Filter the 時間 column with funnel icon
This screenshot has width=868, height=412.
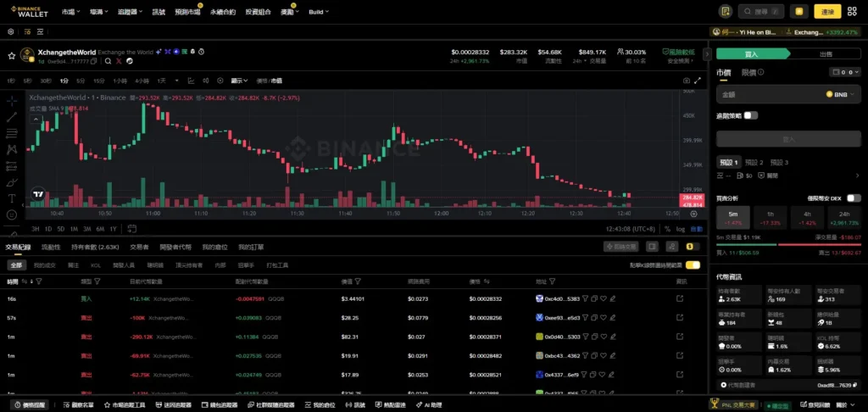tap(39, 281)
